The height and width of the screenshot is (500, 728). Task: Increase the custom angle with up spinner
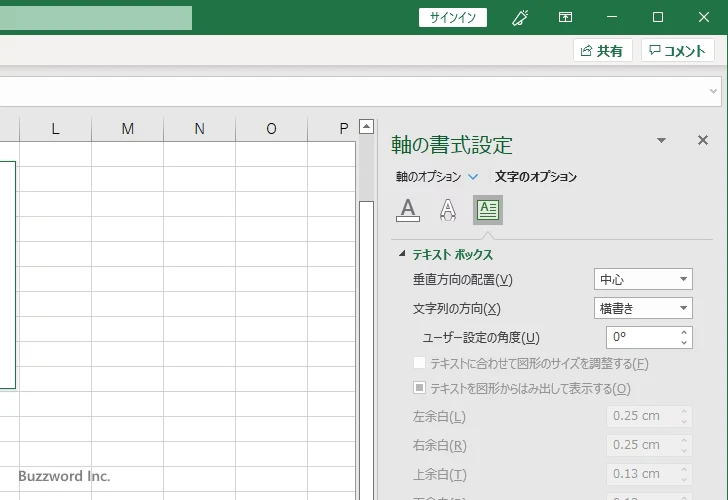pos(684,332)
